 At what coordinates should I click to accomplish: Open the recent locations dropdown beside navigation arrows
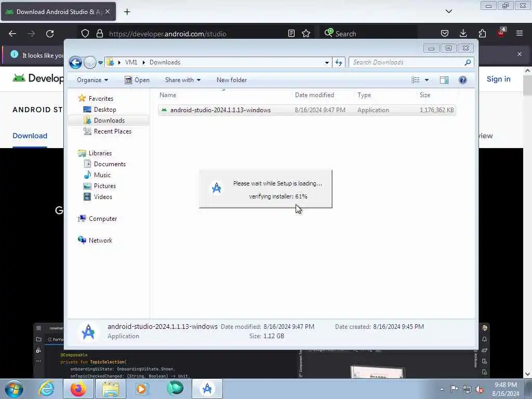pyautogui.click(x=100, y=63)
